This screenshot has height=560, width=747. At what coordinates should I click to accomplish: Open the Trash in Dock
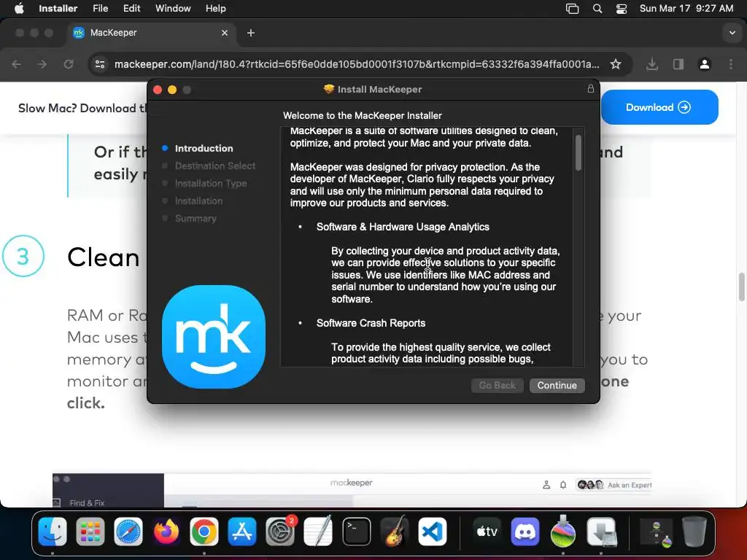(694, 532)
